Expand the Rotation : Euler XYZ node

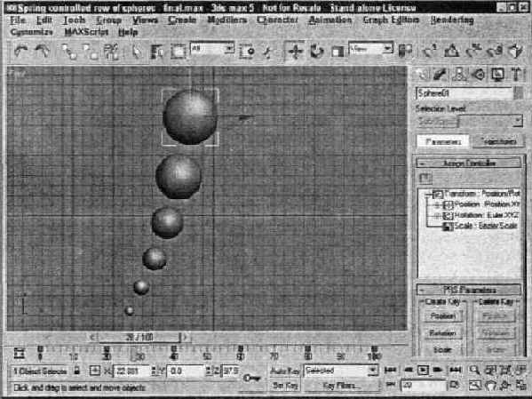tap(437, 216)
